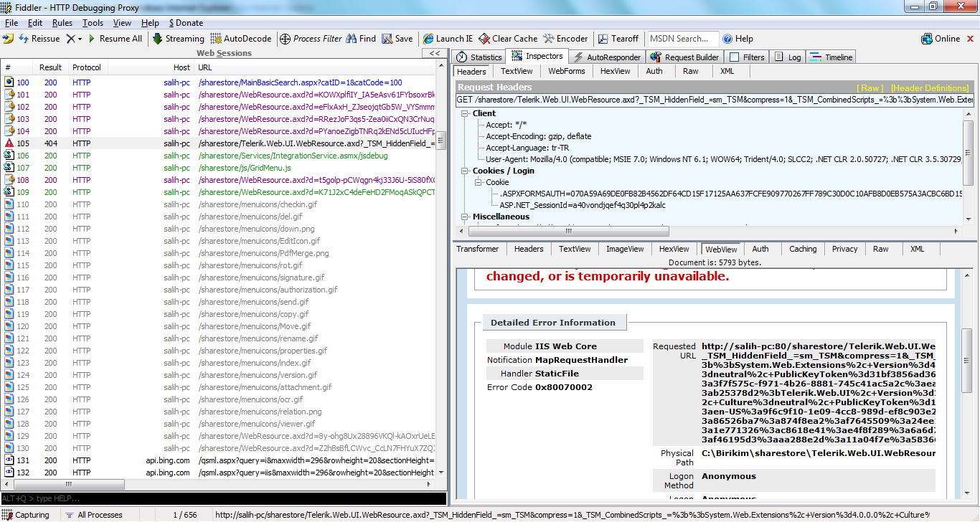The width and height of the screenshot is (980, 522).
Task: Open the AutoResponder tab
Action: (x=606, y=57)
